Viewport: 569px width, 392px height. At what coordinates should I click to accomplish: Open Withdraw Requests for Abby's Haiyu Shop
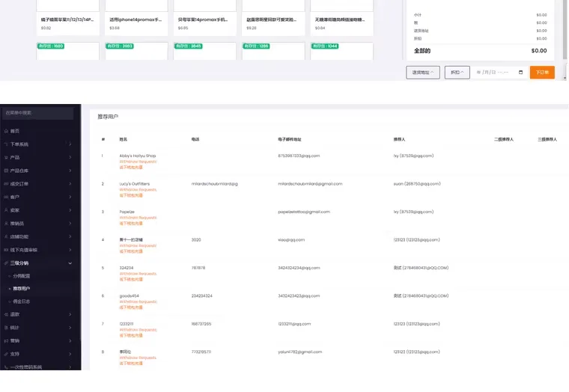point(138,162)
